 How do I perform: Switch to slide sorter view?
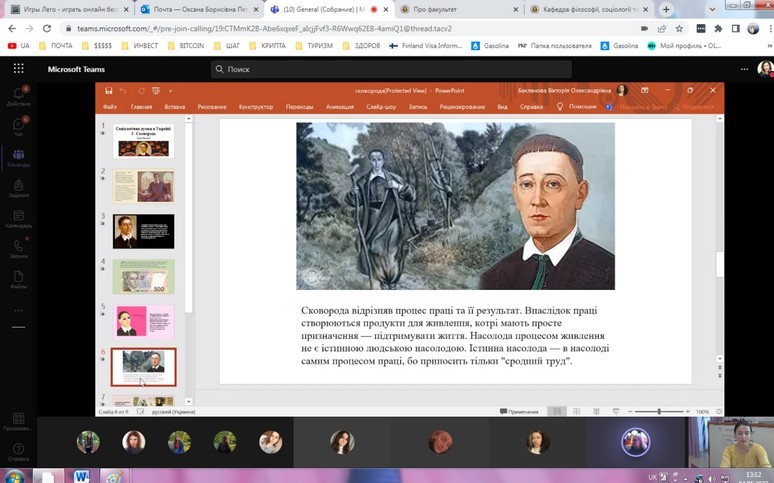coord(575,411)
